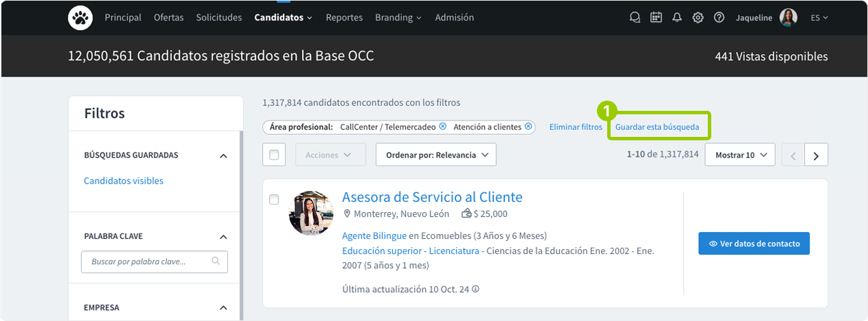
Task: Go to next page of results
Action: (x=816, y=155)
